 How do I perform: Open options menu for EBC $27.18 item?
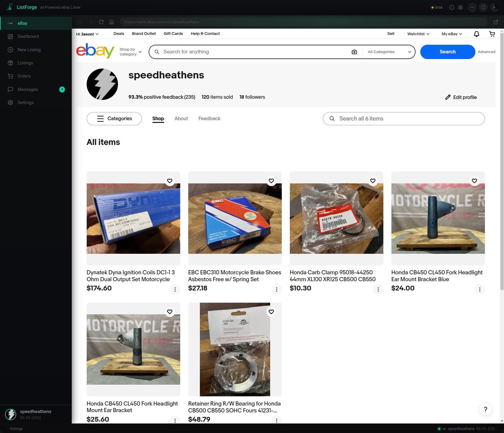tap(277, 289)
